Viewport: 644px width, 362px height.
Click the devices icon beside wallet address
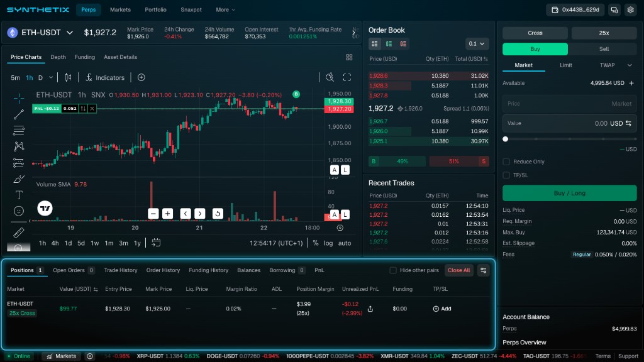(x=614, y=10)
